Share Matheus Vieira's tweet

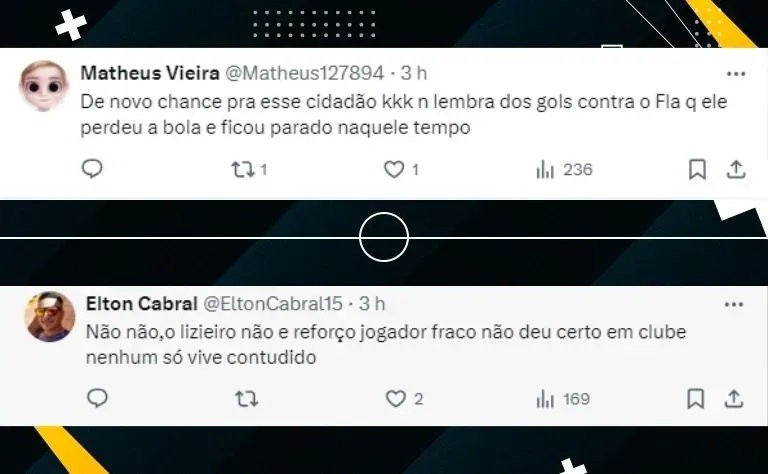736,169
